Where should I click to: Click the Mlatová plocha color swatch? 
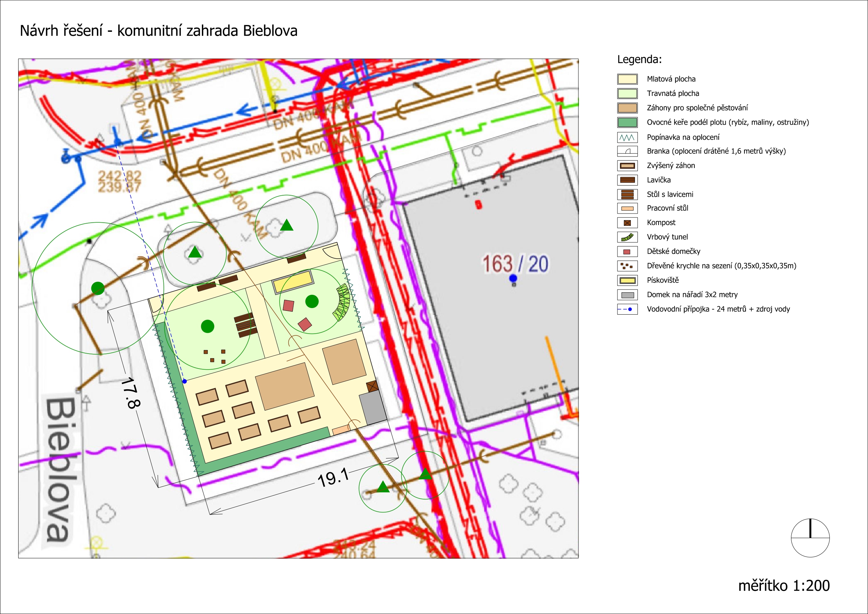pyautogui.click(x=627, y=79)
